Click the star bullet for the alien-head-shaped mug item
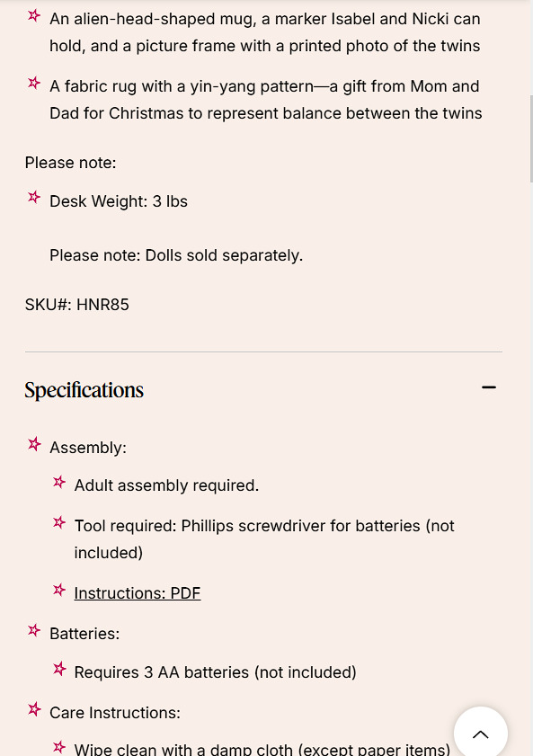Viewport: 533px width, 756px height. [x=34, y=15]
